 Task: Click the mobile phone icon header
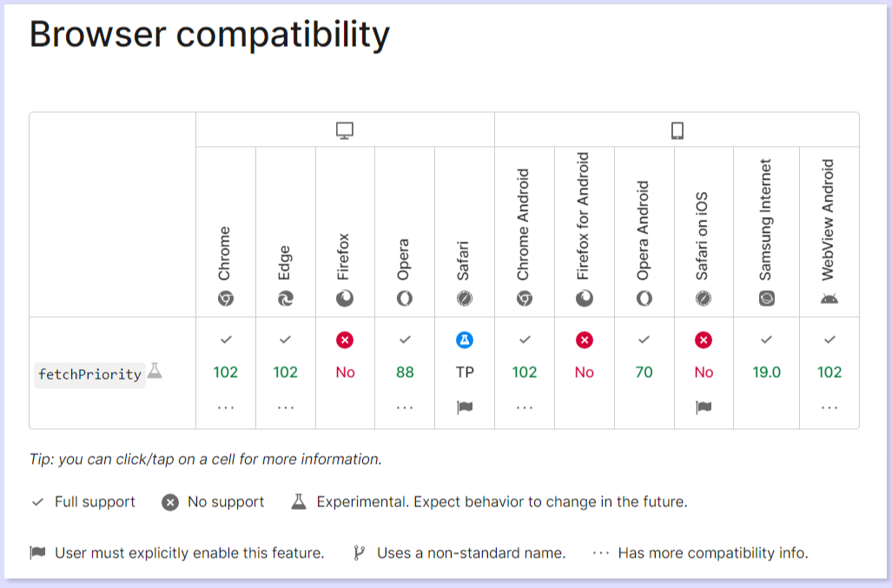tap(677, 130)
